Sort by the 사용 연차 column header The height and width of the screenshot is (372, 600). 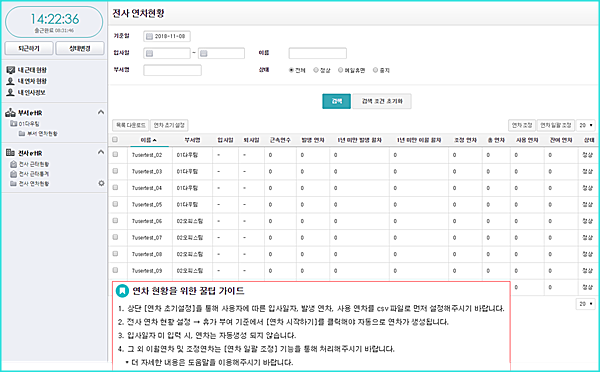coord(527,140)
